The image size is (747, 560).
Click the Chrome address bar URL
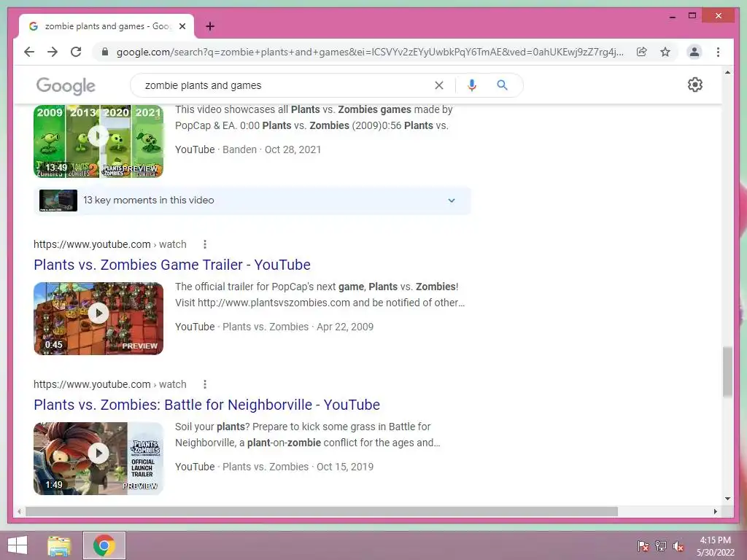click(x=370, y=52)
